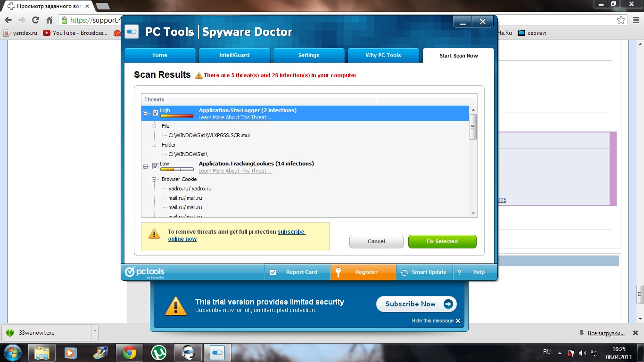Click the threats list scrollbar thumb
The height and width of the screenshot is (362, 644).
(473, 126)
